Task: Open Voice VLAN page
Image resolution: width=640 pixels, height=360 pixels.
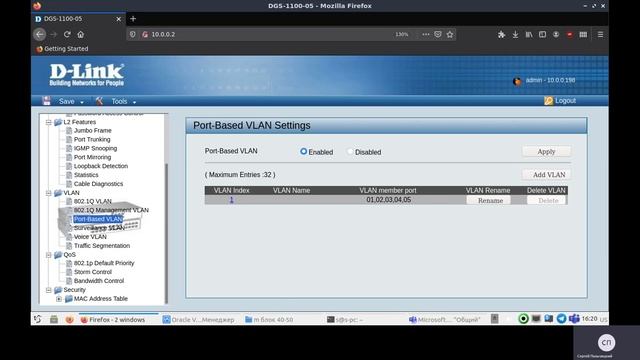Action: [x=90, y=237]
